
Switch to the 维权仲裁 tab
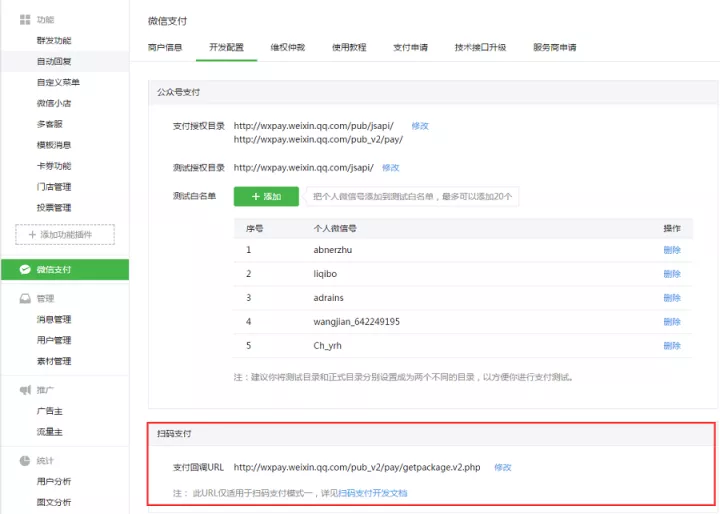click(x=288, y=47)
